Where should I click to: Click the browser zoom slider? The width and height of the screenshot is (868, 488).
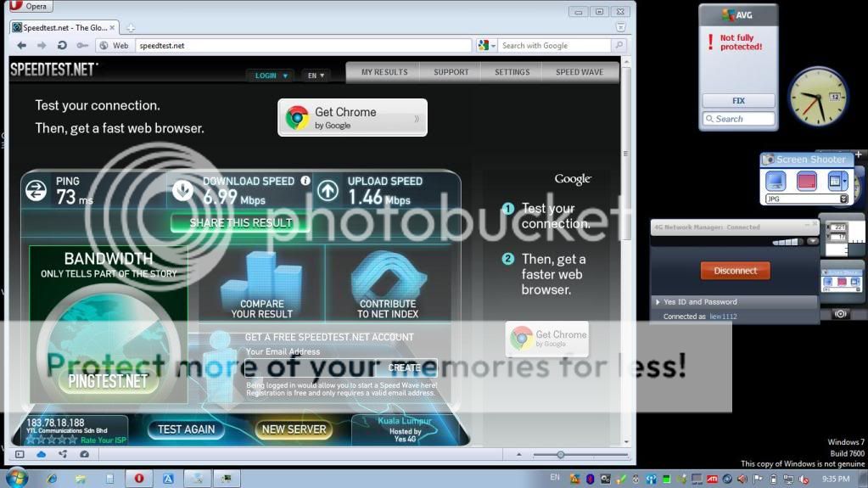pos(561,455)
